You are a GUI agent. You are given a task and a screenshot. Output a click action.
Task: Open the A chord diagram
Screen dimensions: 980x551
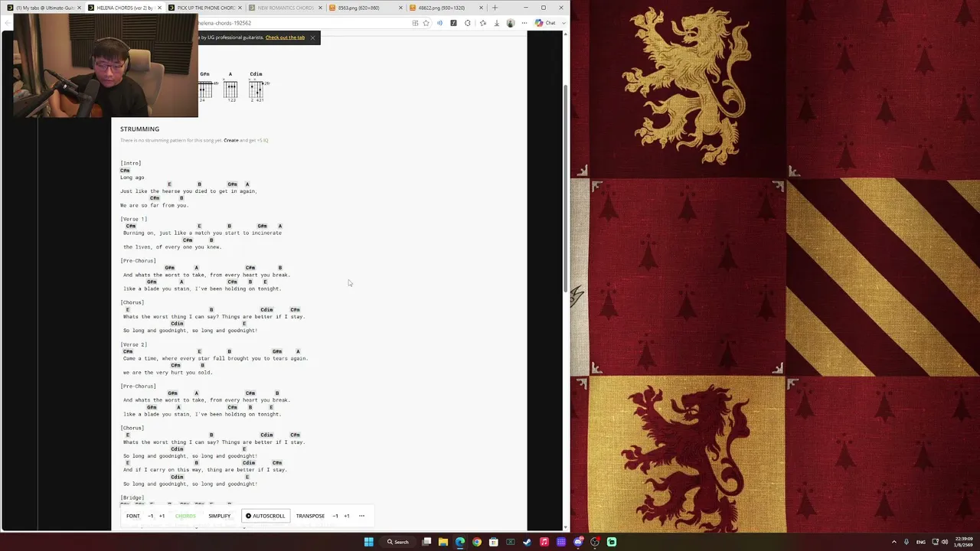(230, 87)
